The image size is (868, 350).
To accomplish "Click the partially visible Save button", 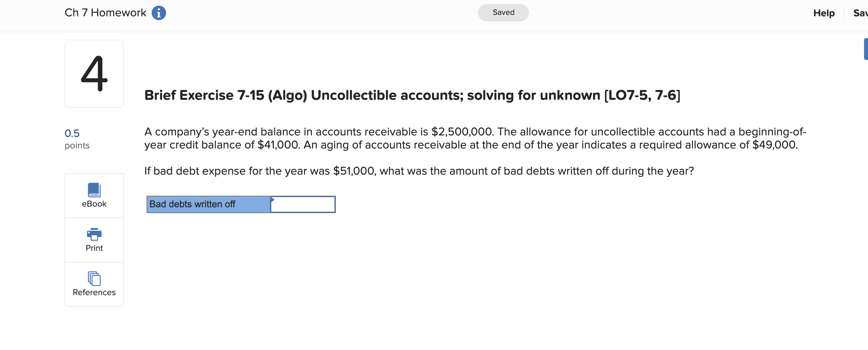I will [x=860, y=13].
